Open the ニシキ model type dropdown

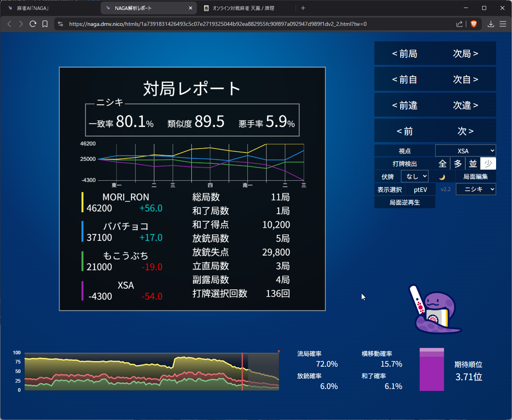[x=476, y=189]
